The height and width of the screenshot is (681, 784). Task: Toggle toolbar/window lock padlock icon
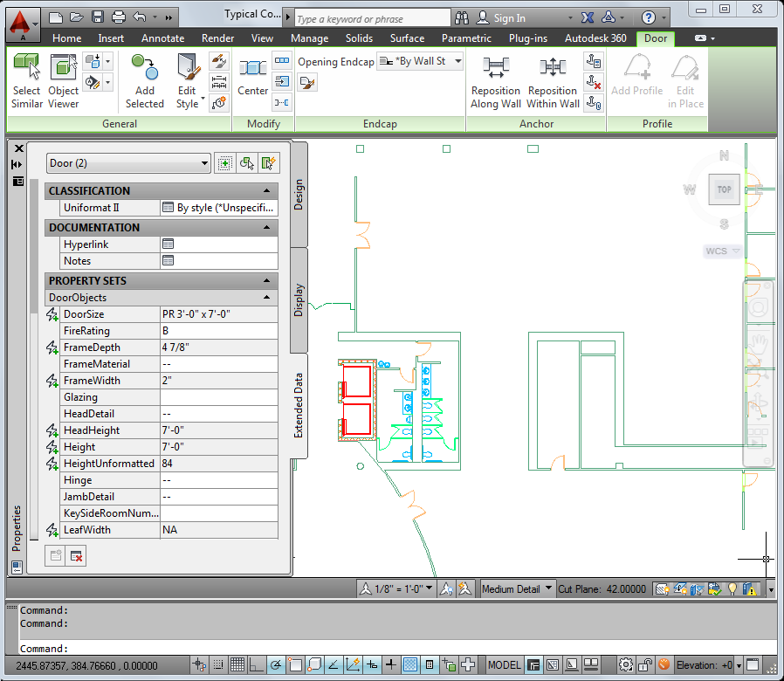pos(645,665)
